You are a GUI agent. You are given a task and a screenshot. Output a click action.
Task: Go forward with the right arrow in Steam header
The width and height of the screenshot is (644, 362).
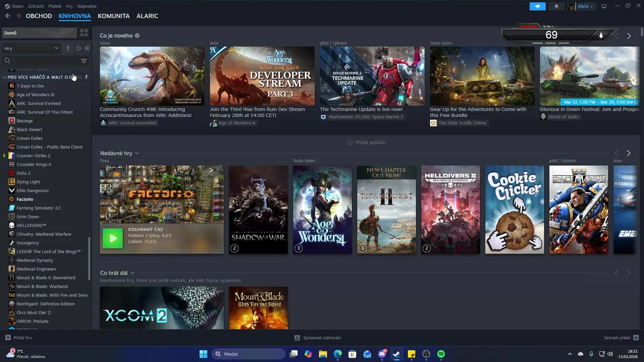[x=18, y=16]
